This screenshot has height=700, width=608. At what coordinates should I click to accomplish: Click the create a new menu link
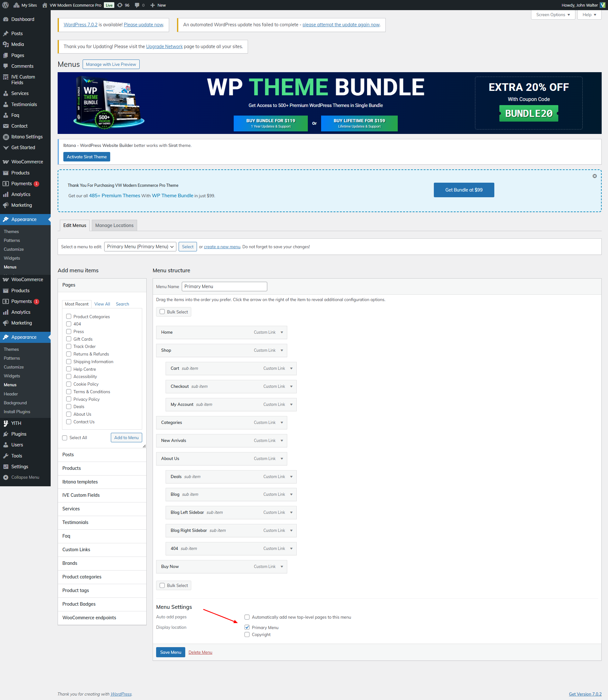pos(222,247)
